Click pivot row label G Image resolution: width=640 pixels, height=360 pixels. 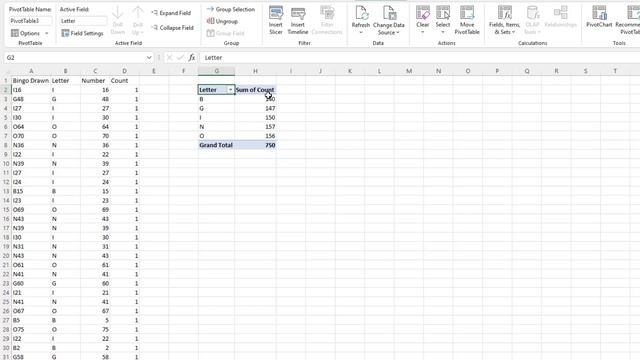click(x=216, y=109)
